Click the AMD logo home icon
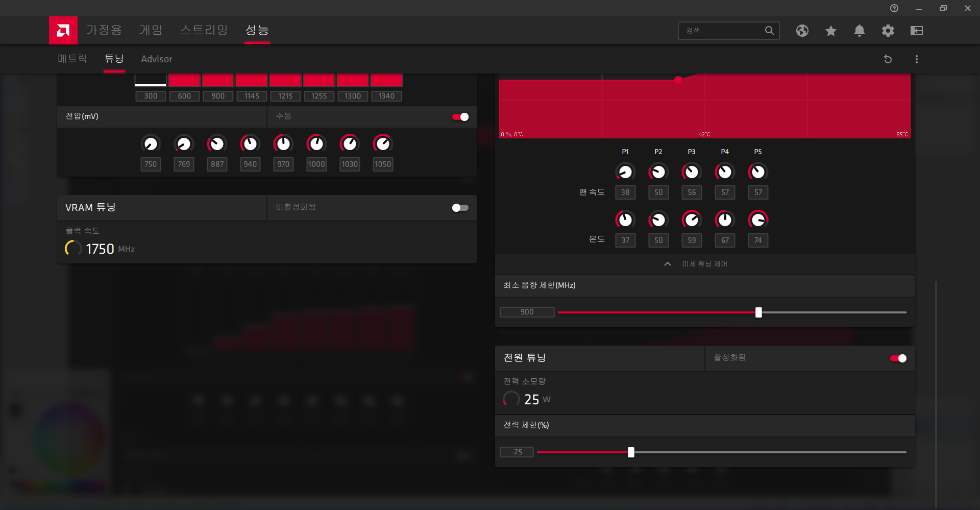Screen dimensions: 980x510 point(63,30)
